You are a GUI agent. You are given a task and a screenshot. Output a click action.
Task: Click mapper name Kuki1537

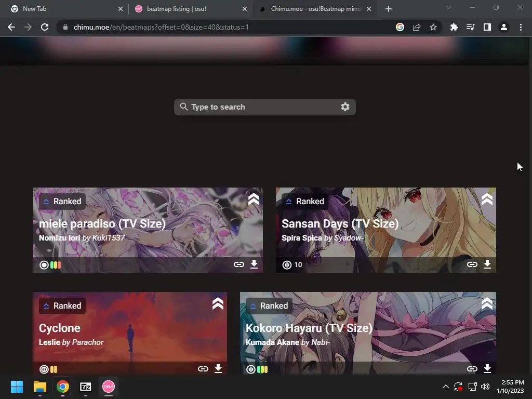[x=109, y=238]
